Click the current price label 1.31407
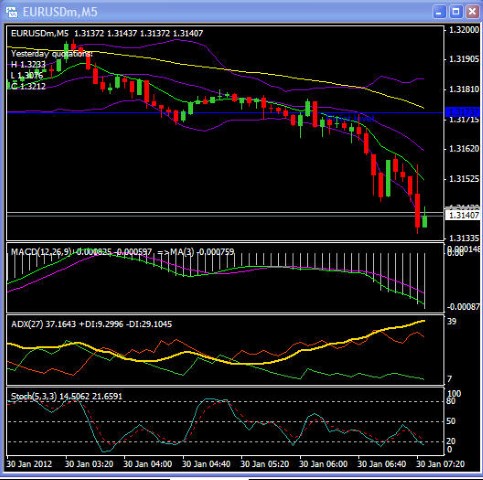Viewport: 483px width, 480px height. click(x=464, y=215)
